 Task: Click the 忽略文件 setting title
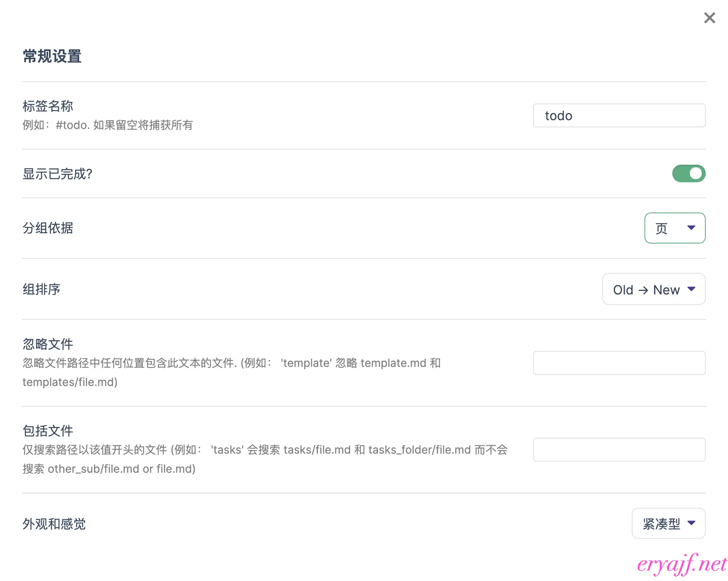tap(48, 344)
